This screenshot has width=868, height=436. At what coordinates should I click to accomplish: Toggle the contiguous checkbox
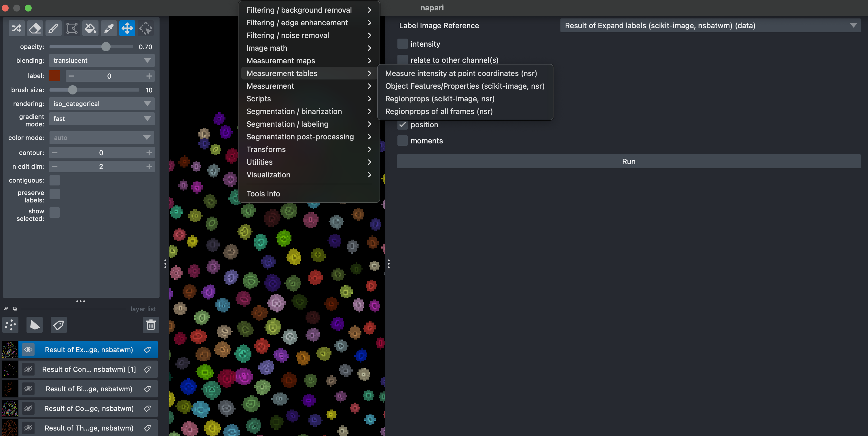[x=55, y=180]
